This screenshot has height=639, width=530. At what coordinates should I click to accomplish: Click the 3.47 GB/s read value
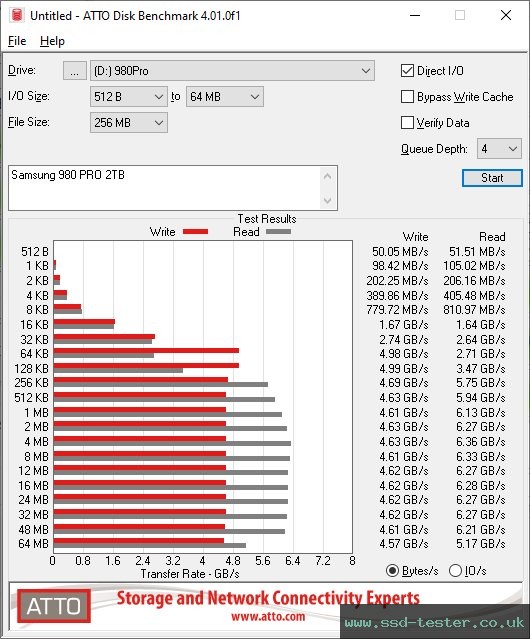[x=481, y=368]
